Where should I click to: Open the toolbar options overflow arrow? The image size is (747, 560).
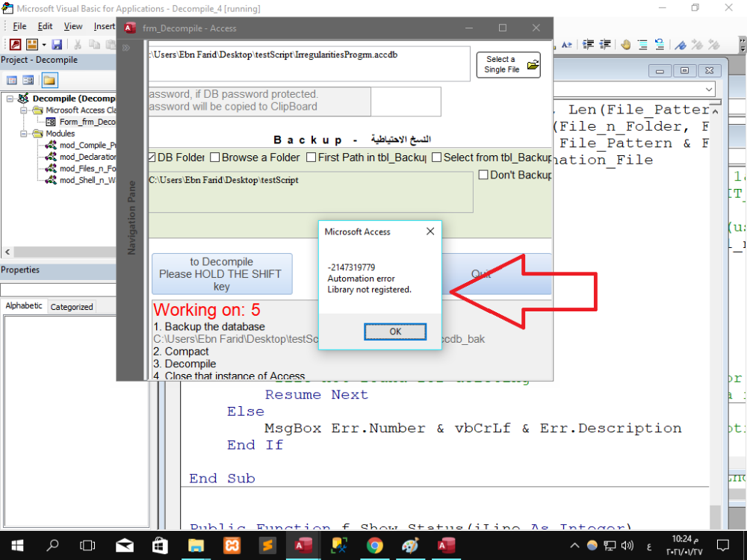[743, 45]
